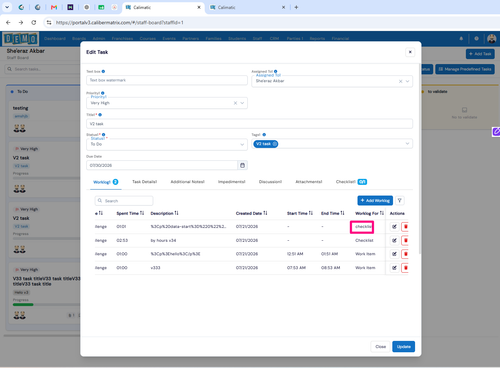Edit the 'v333' worklog entry
The height and width of the screenshot is (368, 500).
394,268
